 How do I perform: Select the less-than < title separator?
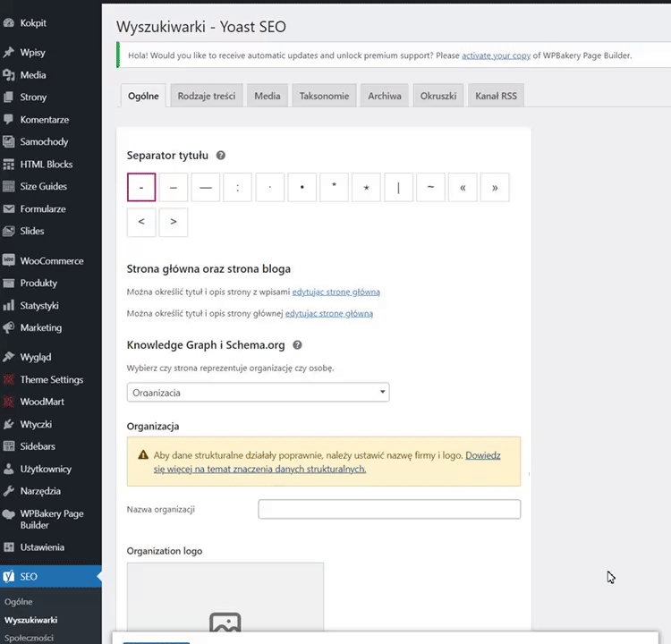141,222
